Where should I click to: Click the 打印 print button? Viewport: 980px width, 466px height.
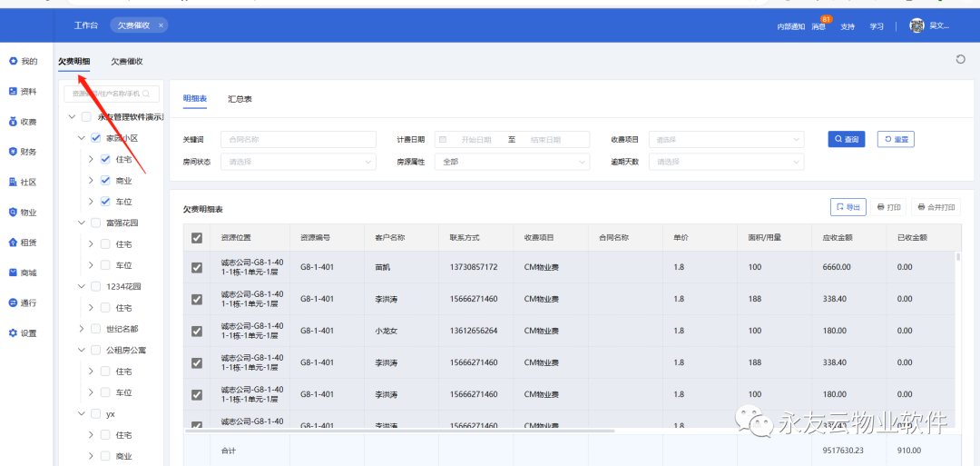[888, 207]
